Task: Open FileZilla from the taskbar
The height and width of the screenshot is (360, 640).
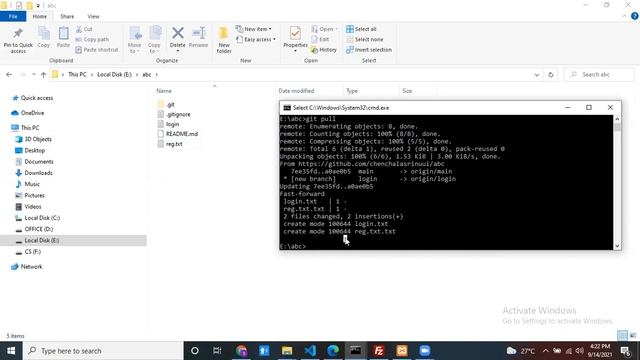Action: (379, 351)
